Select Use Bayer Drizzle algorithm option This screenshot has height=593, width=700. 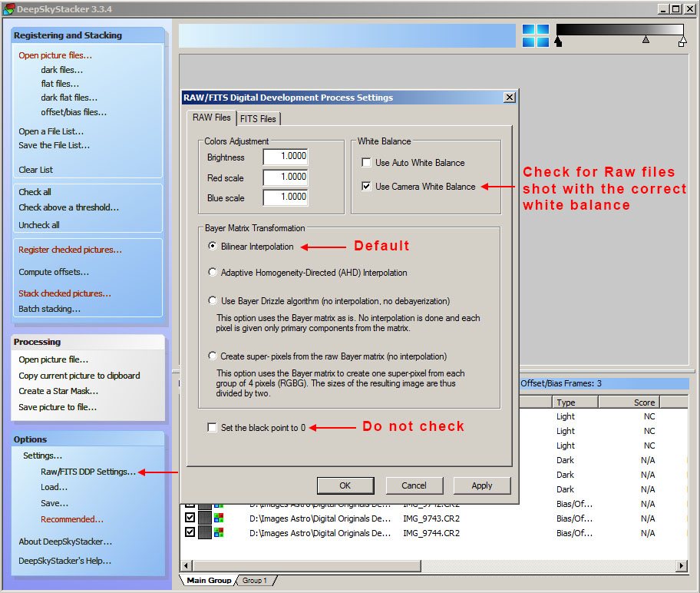[213, 300]
